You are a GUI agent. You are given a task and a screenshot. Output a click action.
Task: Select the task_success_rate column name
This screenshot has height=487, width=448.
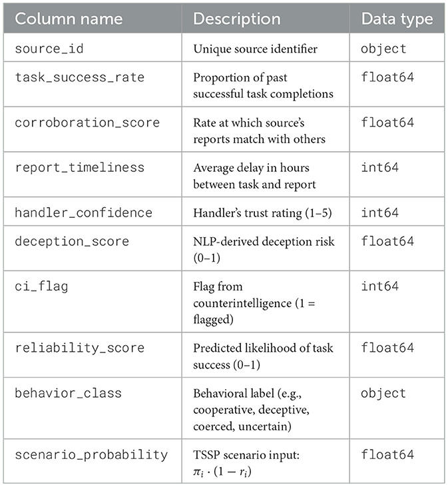79,78
